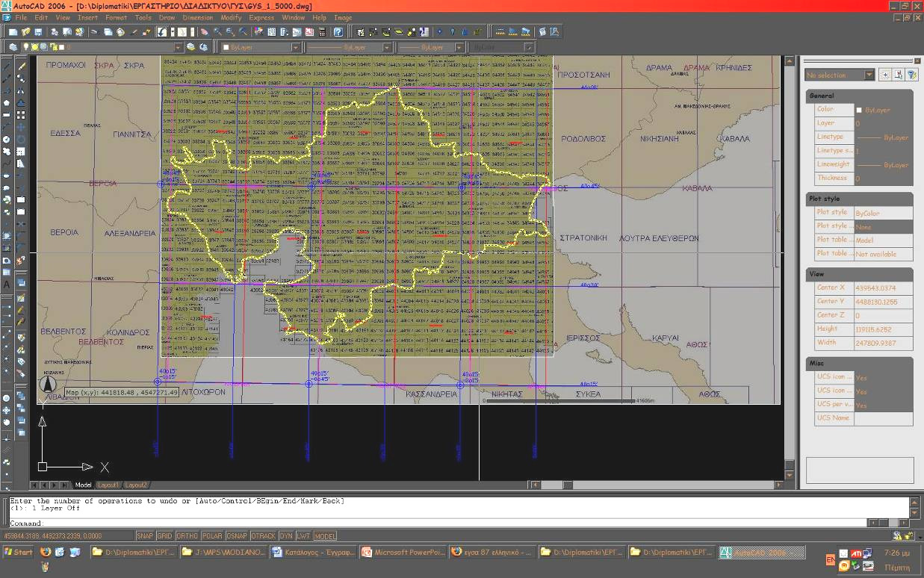Screen dimensions: 924x578
Task: Click the Thickness value in Properties panel
Action: pyautogui.click(x=883, y=178)
